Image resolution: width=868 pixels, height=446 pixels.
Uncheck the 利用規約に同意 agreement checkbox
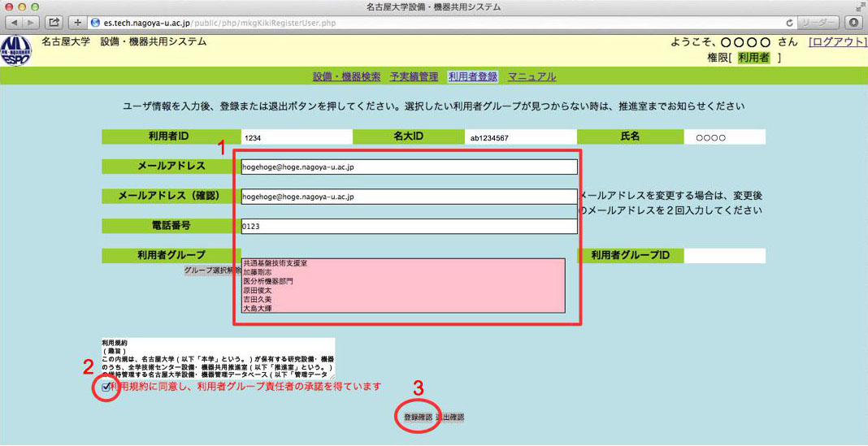(107, 388)
